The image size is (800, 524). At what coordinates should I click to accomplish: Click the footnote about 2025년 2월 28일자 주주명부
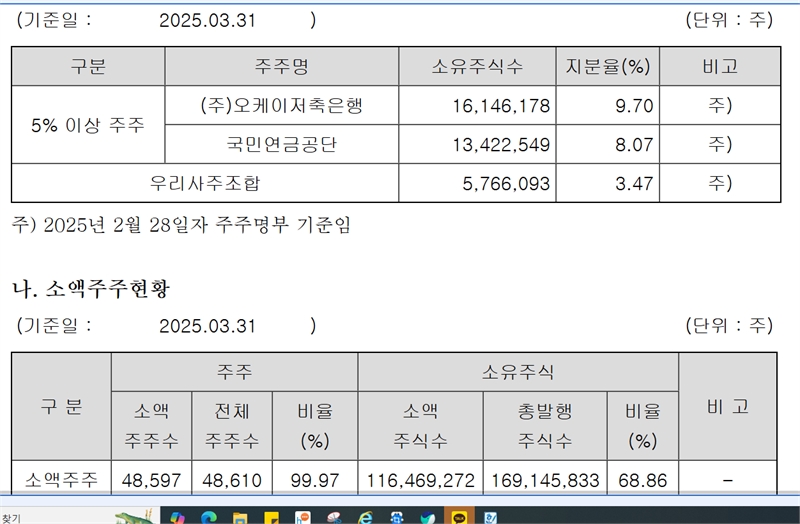pos(181,225)
